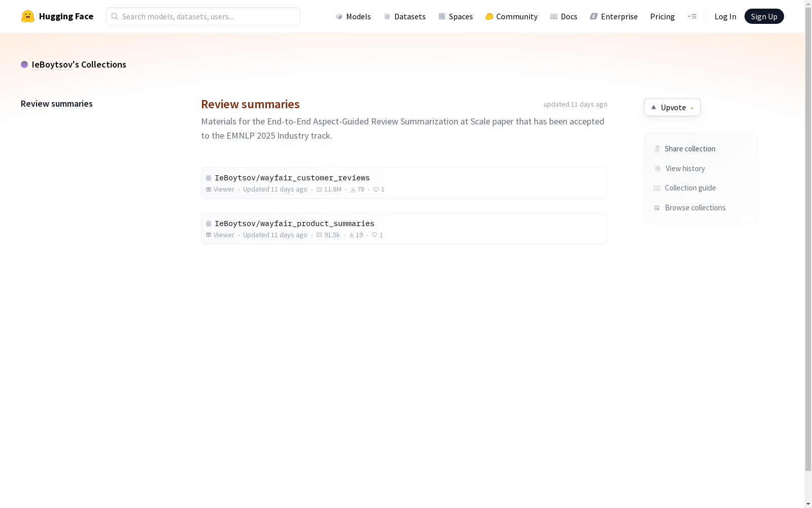This screenshot has height=508, width=812.
Task: Click the Review summaries collection heading
Action: 250,104
